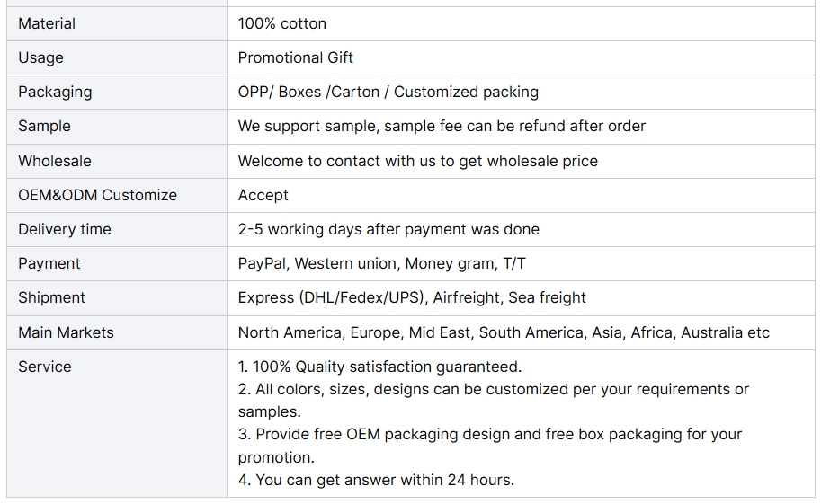Click the OEM&ODM Customize label
This screenshot has height=504, width=821.
[x=97, y=195]
